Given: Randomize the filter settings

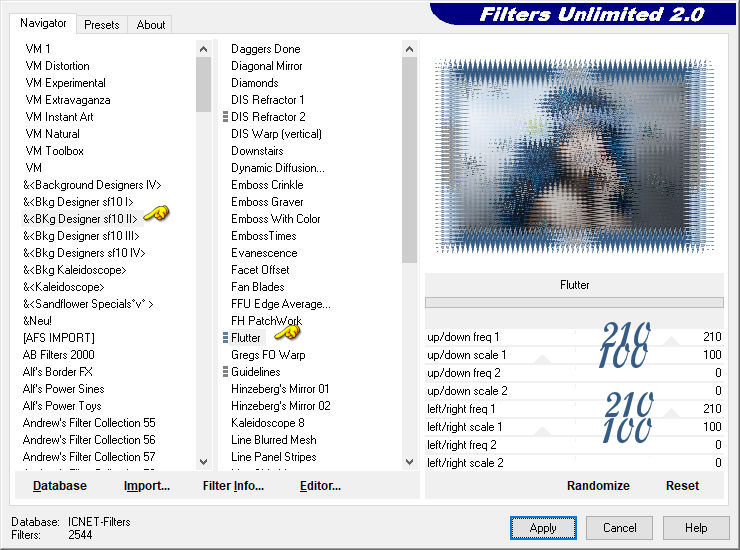Looking at the screenshot, I should [x=598, y=486].
